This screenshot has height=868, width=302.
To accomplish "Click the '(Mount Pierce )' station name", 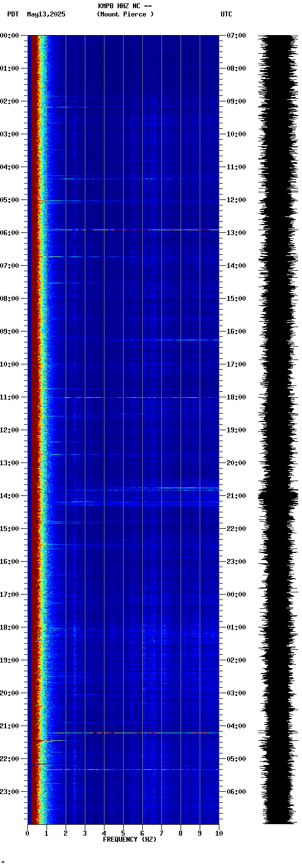I will [x=125, y=14].
